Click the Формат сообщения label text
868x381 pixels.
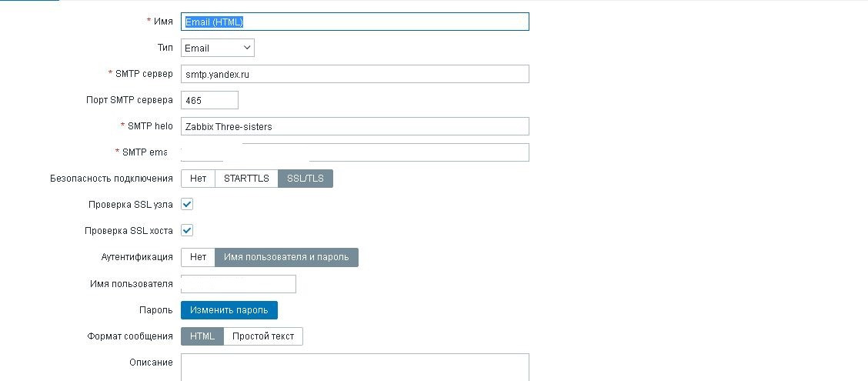tap(131, 336)
